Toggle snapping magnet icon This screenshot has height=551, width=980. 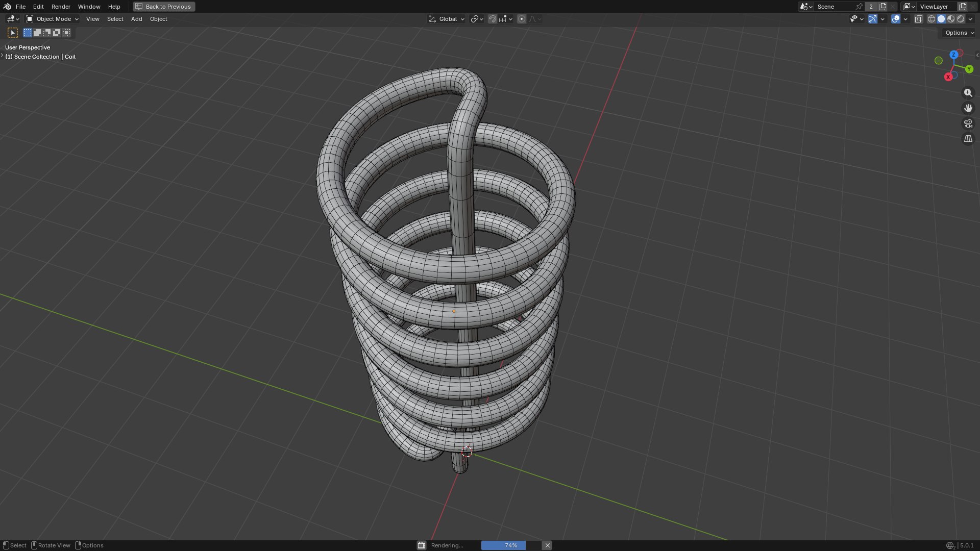pyautogui.click(x=492, y=19)
